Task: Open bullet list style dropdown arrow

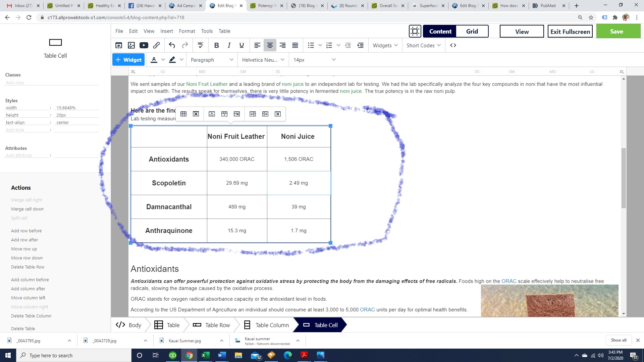Action: pos(320,45)
